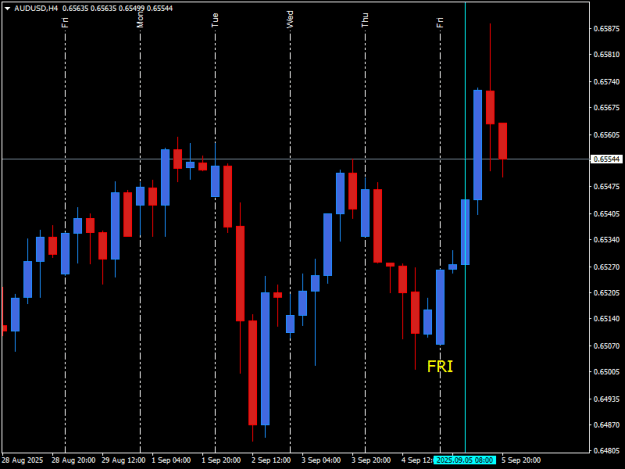Click the Thu period separator label
The height and width of the screenshot is (469, 625).
click(365, 20)
